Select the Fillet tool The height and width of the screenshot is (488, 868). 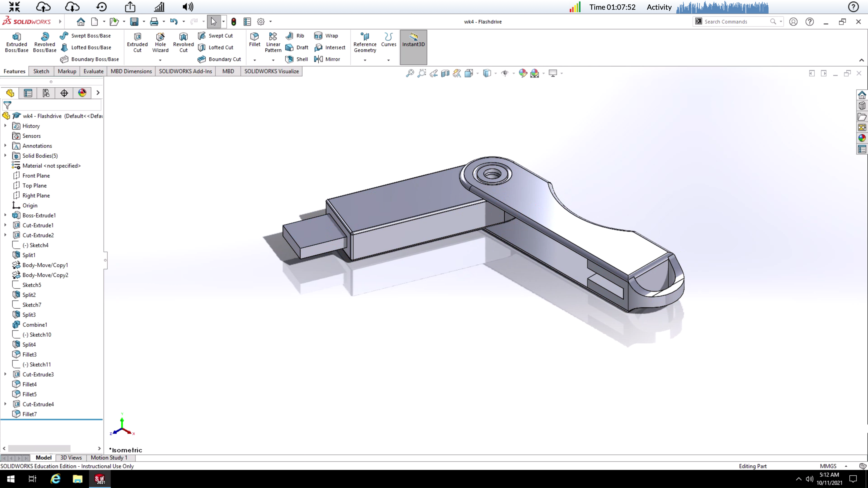click(x=254, y=40)
